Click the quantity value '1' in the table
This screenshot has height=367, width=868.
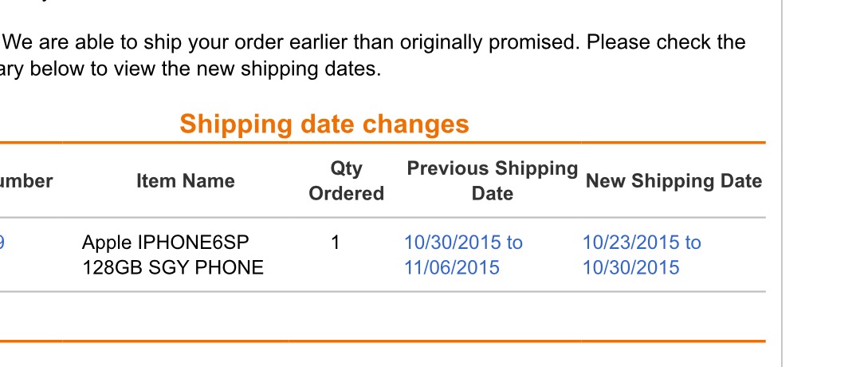(336, 243)
